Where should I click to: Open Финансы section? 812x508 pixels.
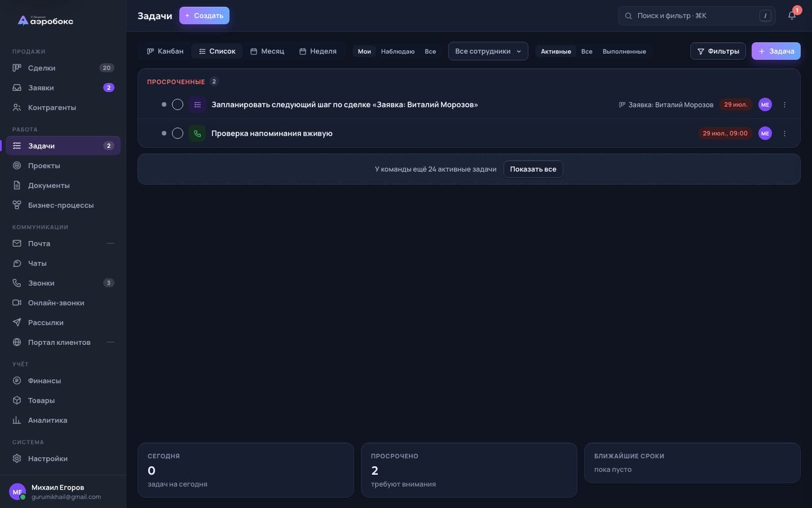tap(63, 380)
